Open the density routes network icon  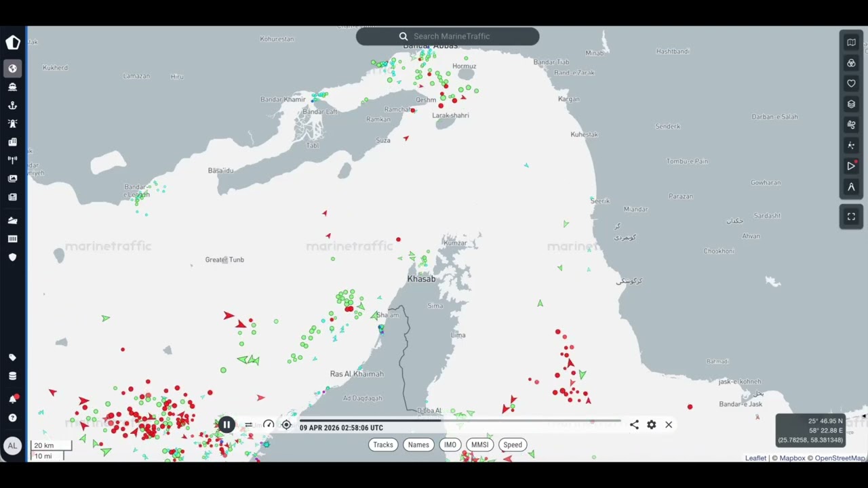point(851,146)
